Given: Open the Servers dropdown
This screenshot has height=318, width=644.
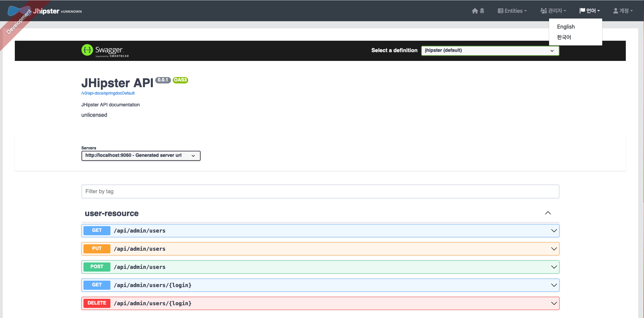Looking at the screenshot, I should pyautogui.click(x=141, y=155).
